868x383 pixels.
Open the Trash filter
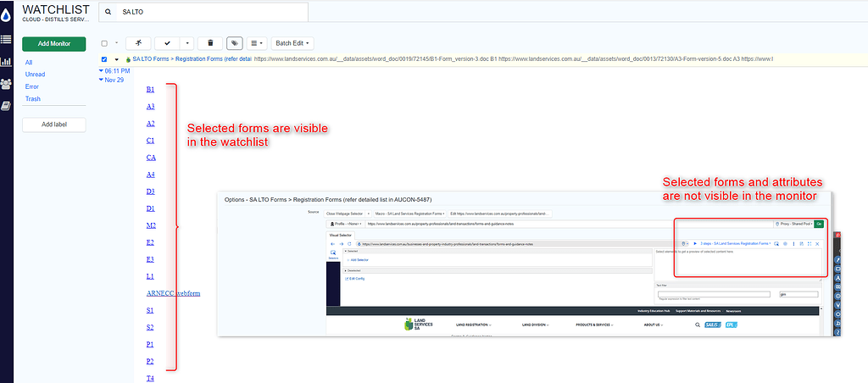[33, 99]
